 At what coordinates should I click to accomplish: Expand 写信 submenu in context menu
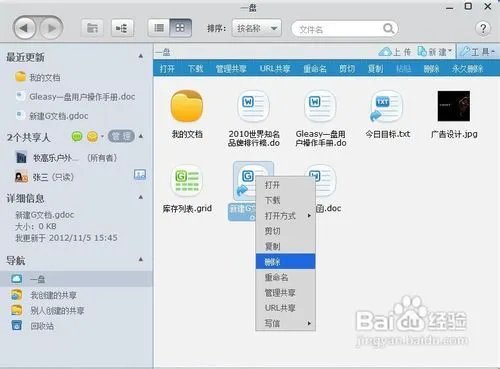point(285,323)
